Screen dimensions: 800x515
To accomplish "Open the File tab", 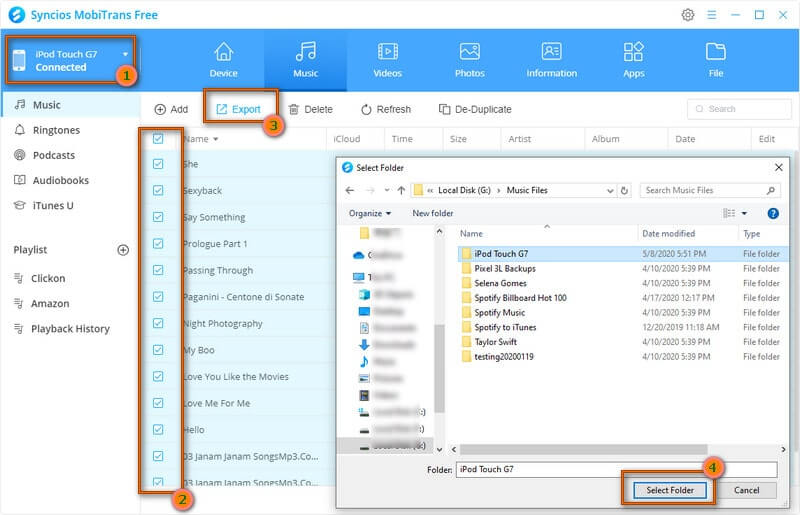I will (x=715, y=60).
